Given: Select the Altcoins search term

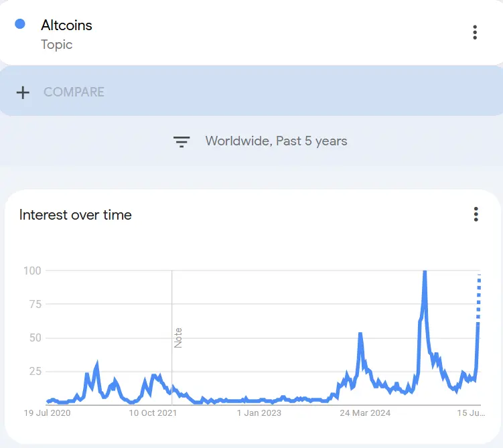Looking at the screenshot, I should click(66, 25).
